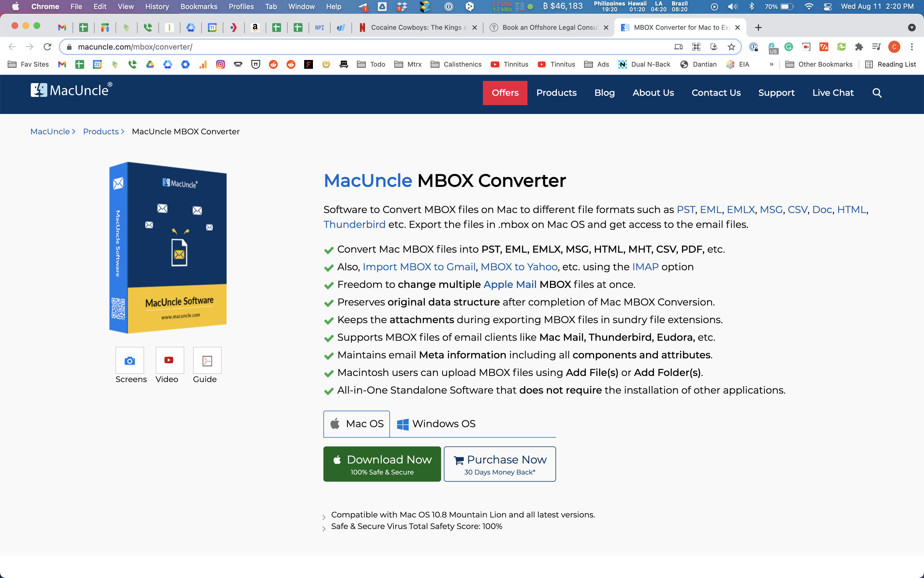
Task: Click the volume icon in menu bar
Action: tap(732, 7)
